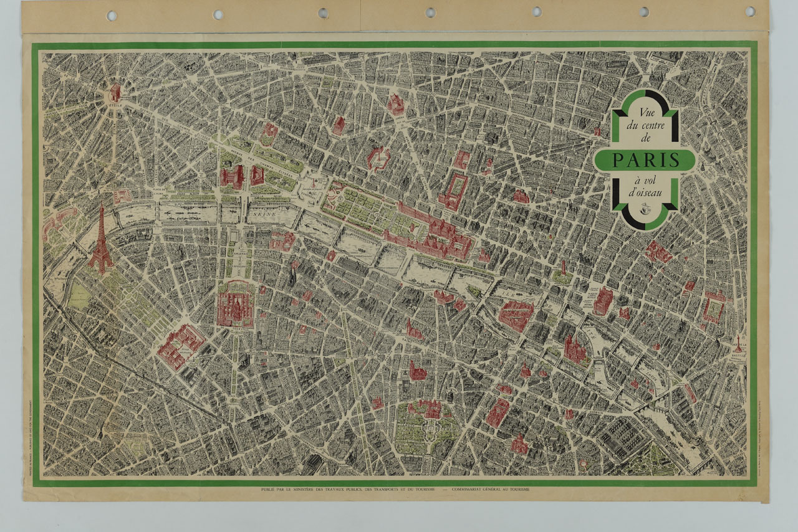
Task: Click the green PARIS title banner
Action: pyautogui.click(x=645, y=160)
